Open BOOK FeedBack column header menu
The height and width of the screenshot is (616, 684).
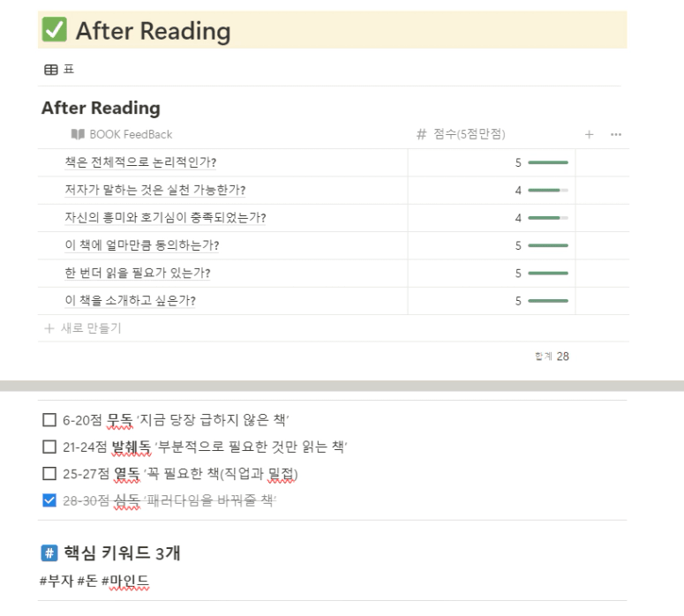(121, 134)
